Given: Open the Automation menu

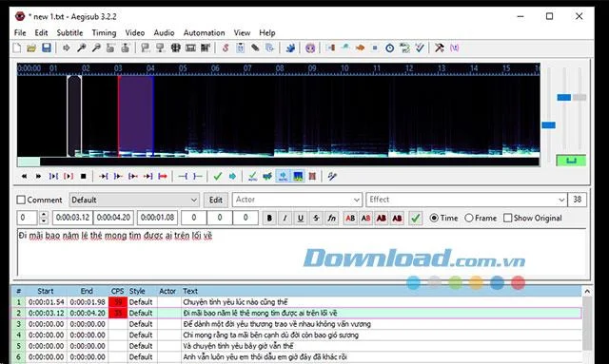Looking at the screenshot, I should (x=205, y=33).
